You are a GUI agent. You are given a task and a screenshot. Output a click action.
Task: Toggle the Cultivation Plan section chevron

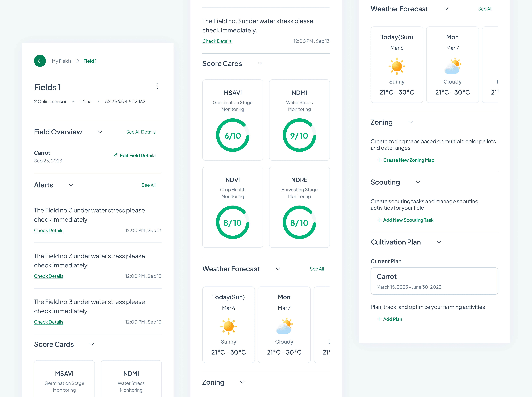pyautogui.click(x=439, y=242)
